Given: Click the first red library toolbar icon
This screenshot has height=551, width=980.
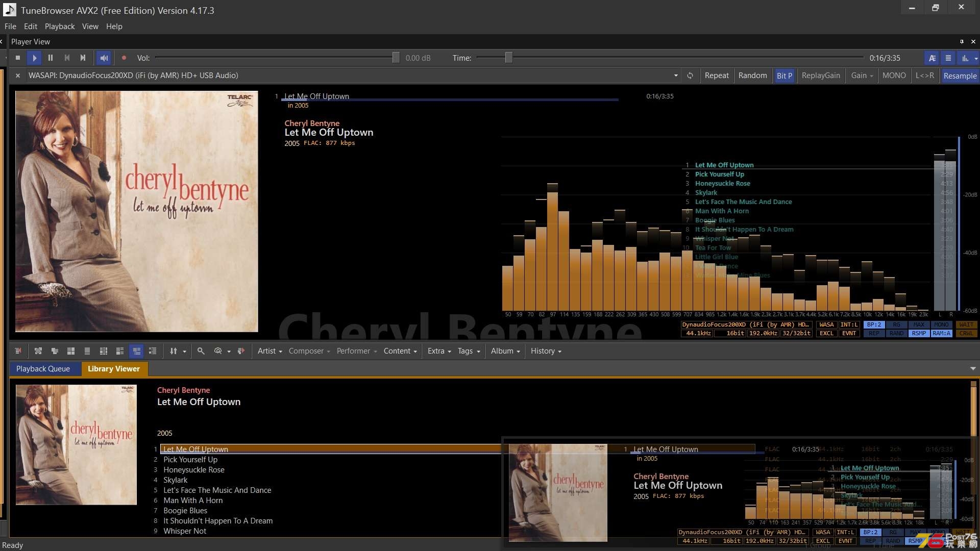Looking at the screenshot, I should (18, 351).
